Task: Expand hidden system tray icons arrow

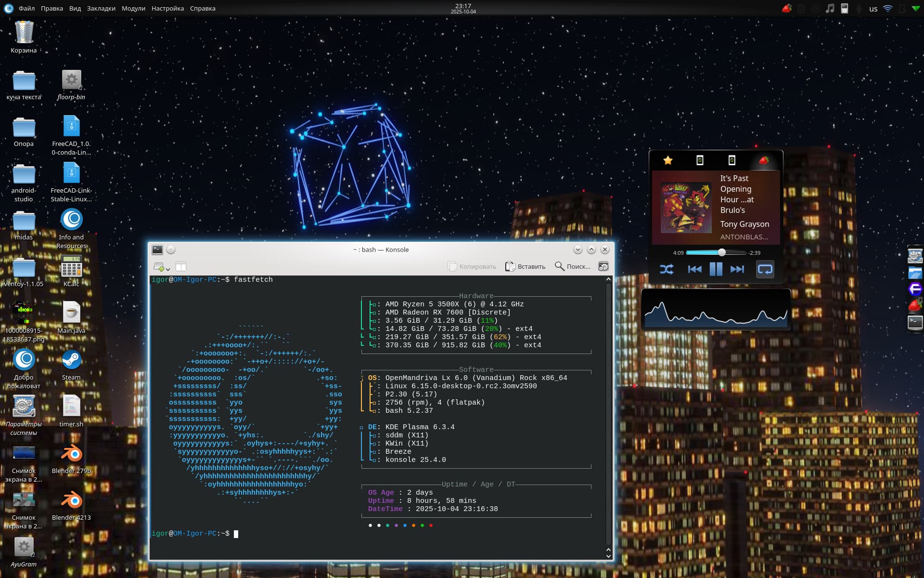Action: click(915, 9)
